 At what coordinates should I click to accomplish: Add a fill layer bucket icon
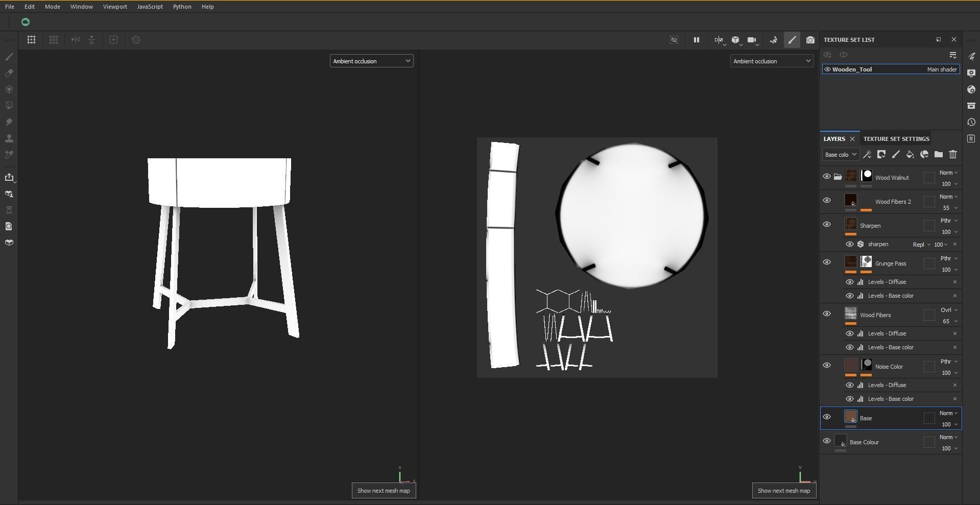click(910, 154)
